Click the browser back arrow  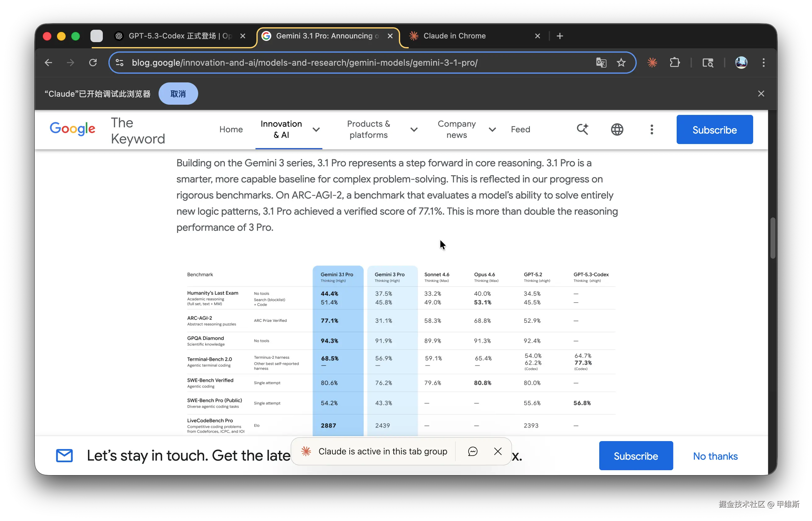(x=48, y=63)
